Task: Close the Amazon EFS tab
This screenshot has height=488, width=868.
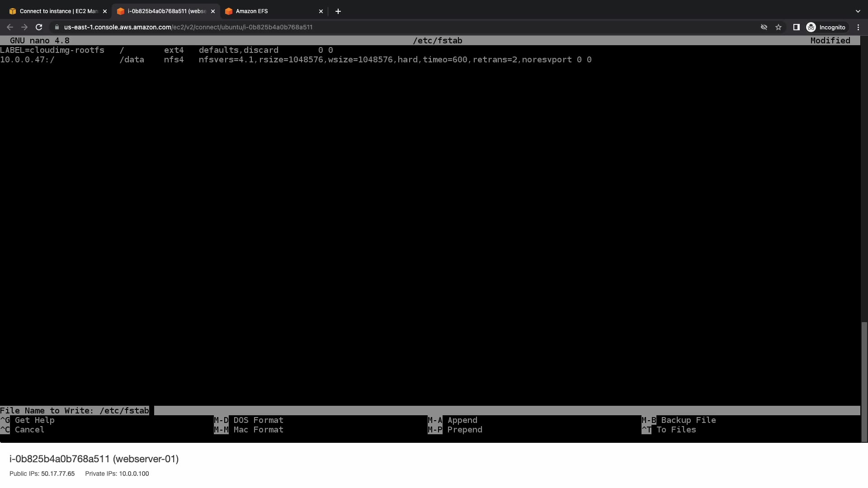Action: pos(321,11)
